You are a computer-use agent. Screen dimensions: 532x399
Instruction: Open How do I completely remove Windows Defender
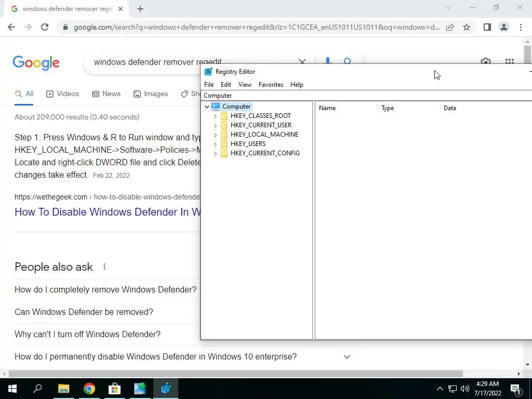point(105,289)
